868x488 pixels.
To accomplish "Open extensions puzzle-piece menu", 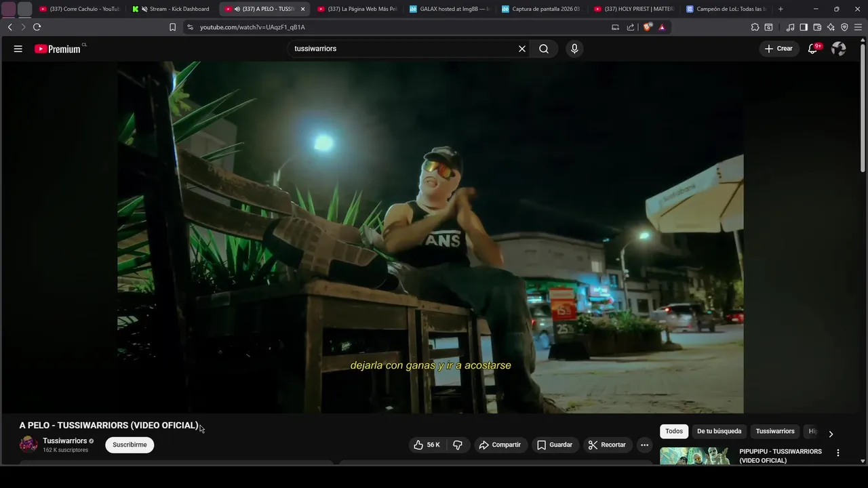I will coord(755,27).
